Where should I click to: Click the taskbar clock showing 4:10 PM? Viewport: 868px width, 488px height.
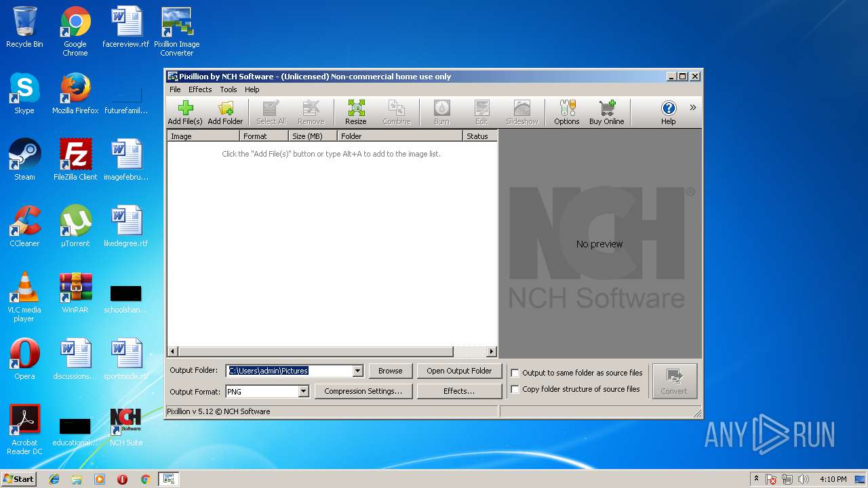833,479
